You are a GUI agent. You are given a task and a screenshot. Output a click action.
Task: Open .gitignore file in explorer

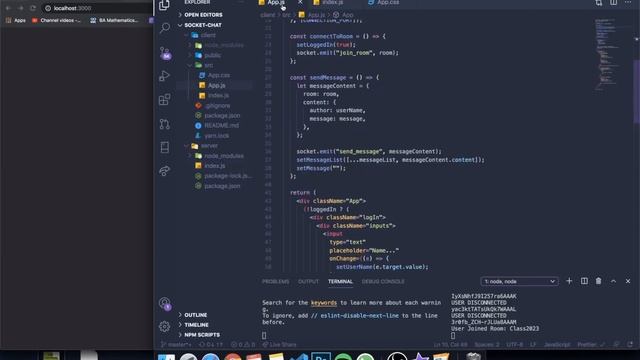tap(218, 106)
